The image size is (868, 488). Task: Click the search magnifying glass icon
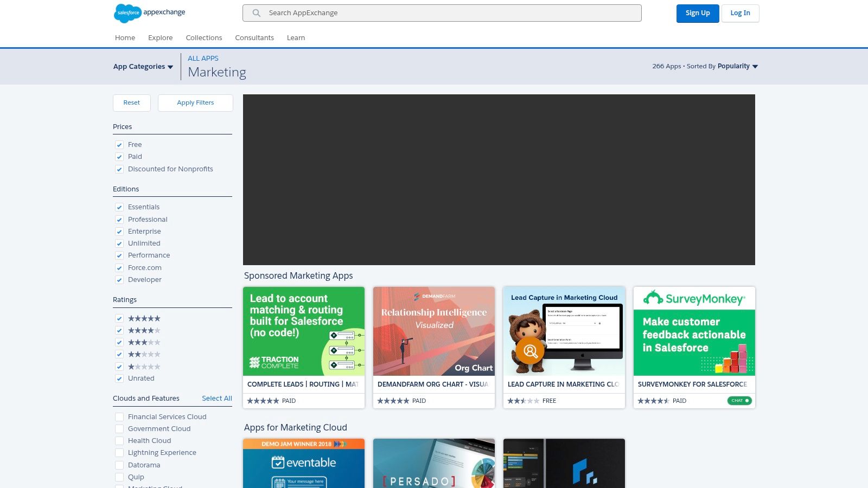pos(256,13)
